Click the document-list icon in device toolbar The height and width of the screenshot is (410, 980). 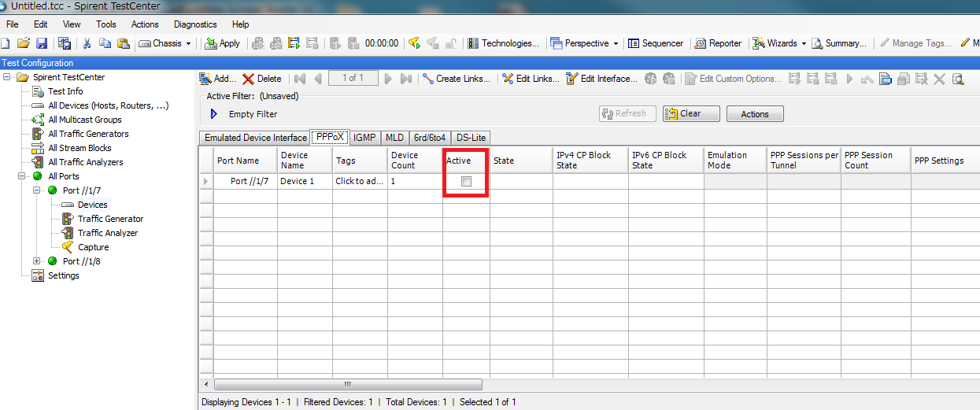(x=885, y=79)
